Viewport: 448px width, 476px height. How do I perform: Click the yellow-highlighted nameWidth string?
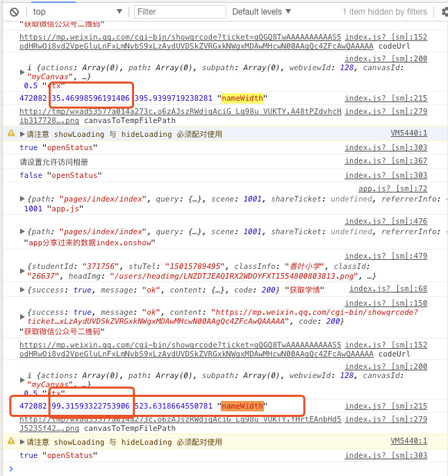pyautogui.click(x=242, y=98)
